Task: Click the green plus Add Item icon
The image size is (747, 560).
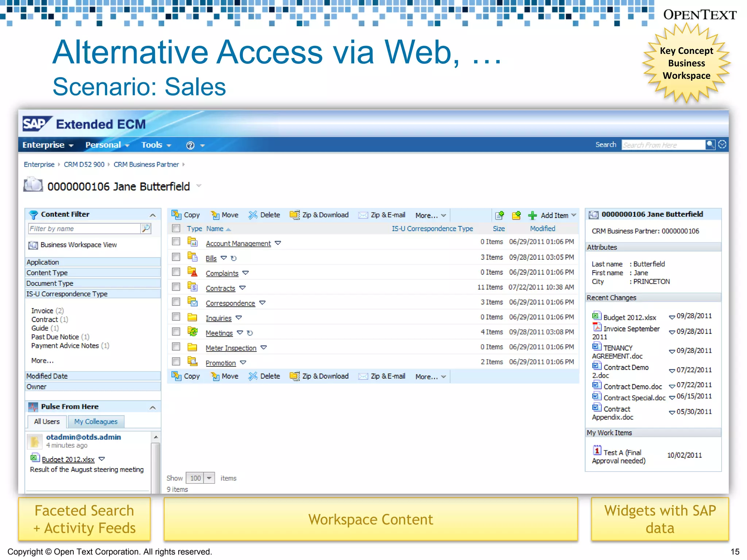Action: point(533,215)
